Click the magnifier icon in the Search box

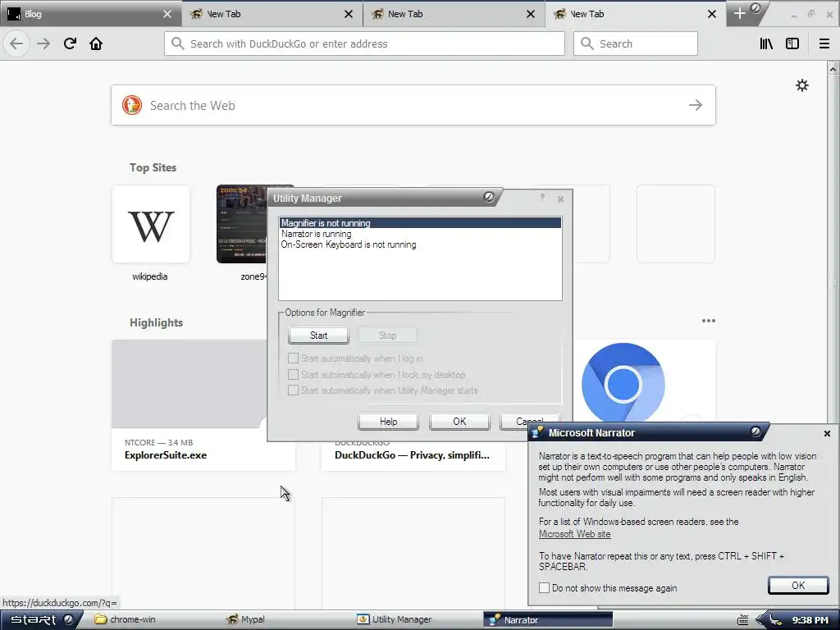point(587,43)
